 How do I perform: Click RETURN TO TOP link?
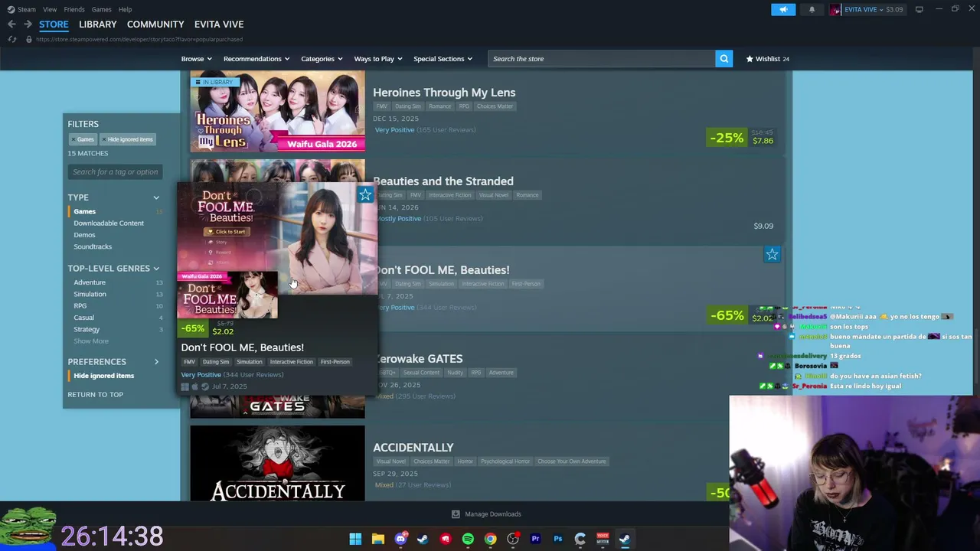click(95, 395)
